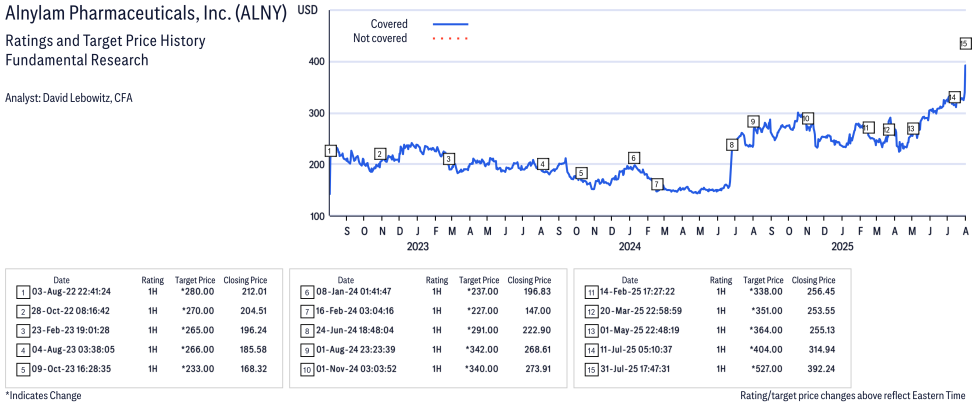Click the red dotted Not covered legend sample

(x=450, y=39)
